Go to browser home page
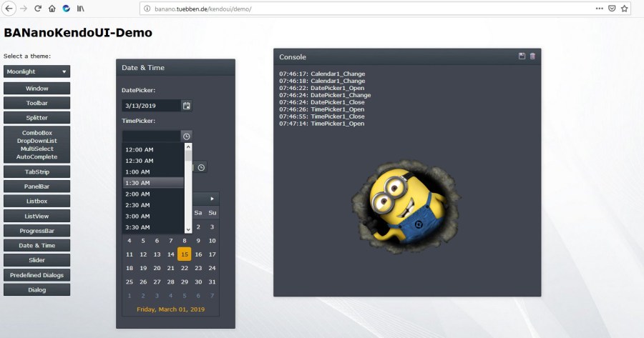Viewport: 644px width, 338px height. tap(52, 9)
